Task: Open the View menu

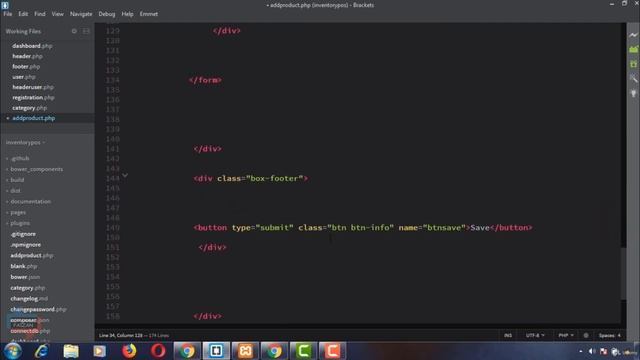Action: coord(58,14)
